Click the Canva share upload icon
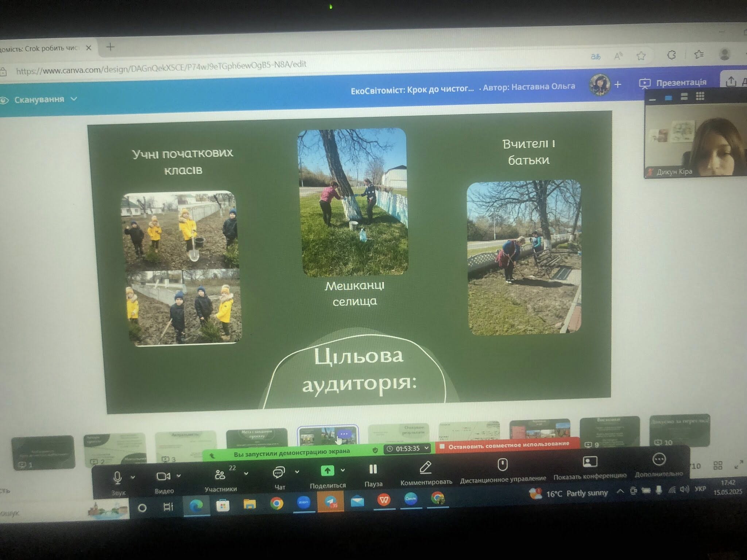Image resolution: width=747 pixels, height=560 pixels. (731, 81)
